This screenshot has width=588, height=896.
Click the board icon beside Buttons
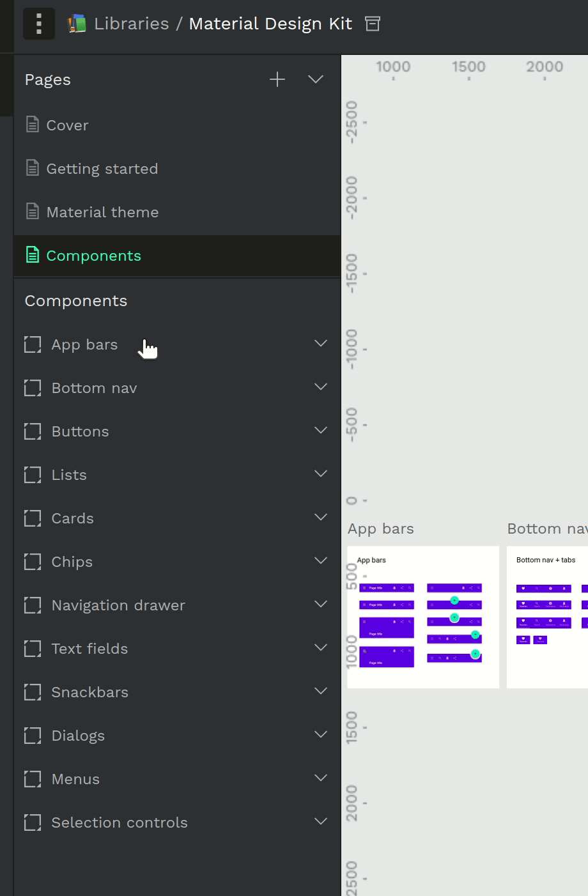[x=33, y=431]
